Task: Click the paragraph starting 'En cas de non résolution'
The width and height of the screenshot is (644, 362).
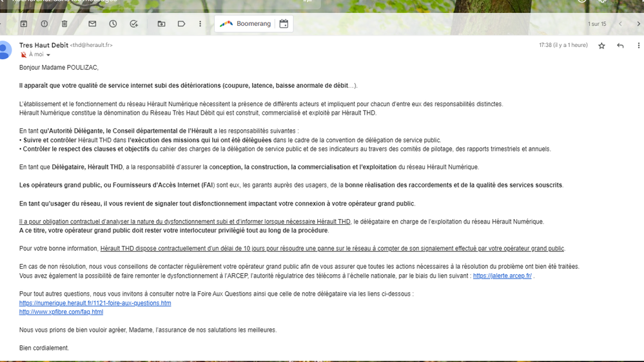Action: pyautogui.click(x=299, y=271)
